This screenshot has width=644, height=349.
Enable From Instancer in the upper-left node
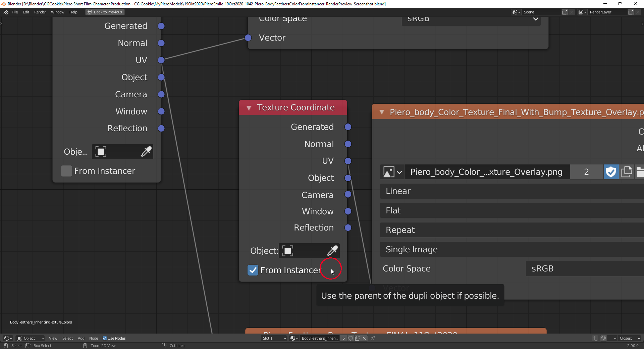66,171
